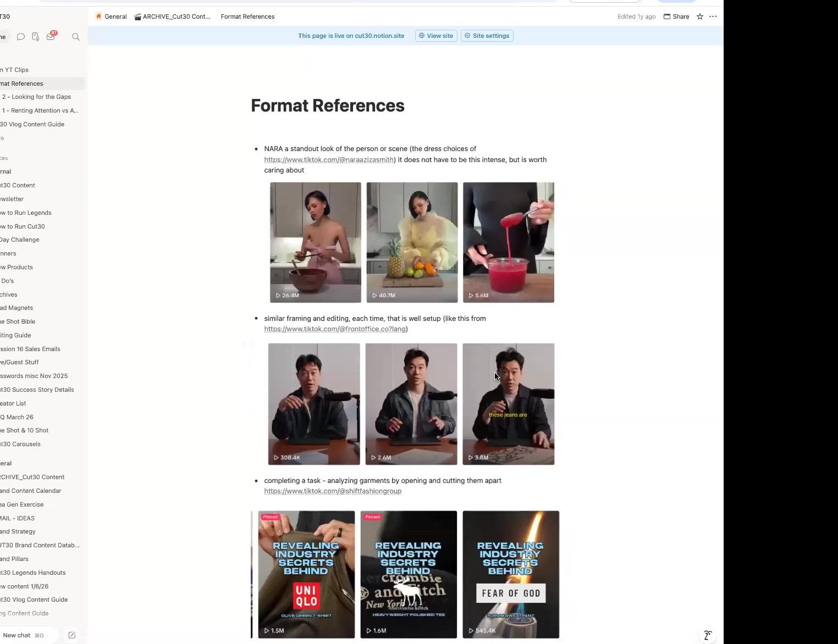
Task: Open Cut30 Carousels page in sidebar
Action: (x=42, y=444)
